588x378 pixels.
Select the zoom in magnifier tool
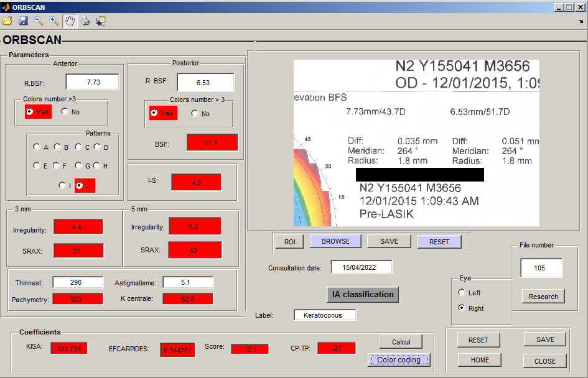tap(54, 21)
